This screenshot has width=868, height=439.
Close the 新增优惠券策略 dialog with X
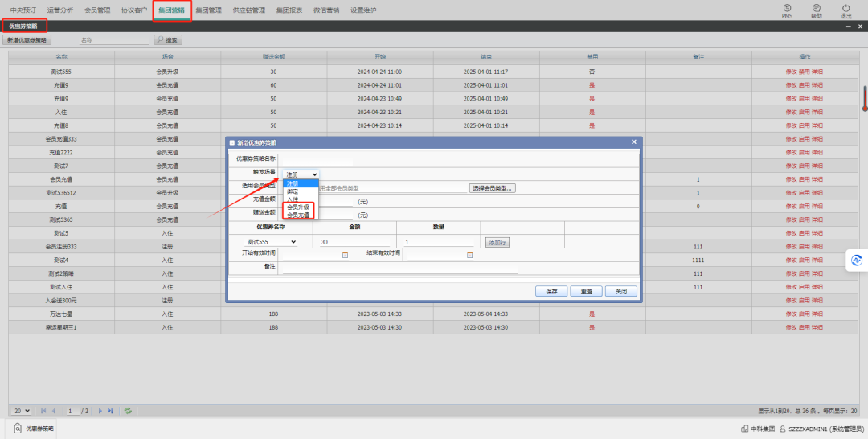(634, 142)
